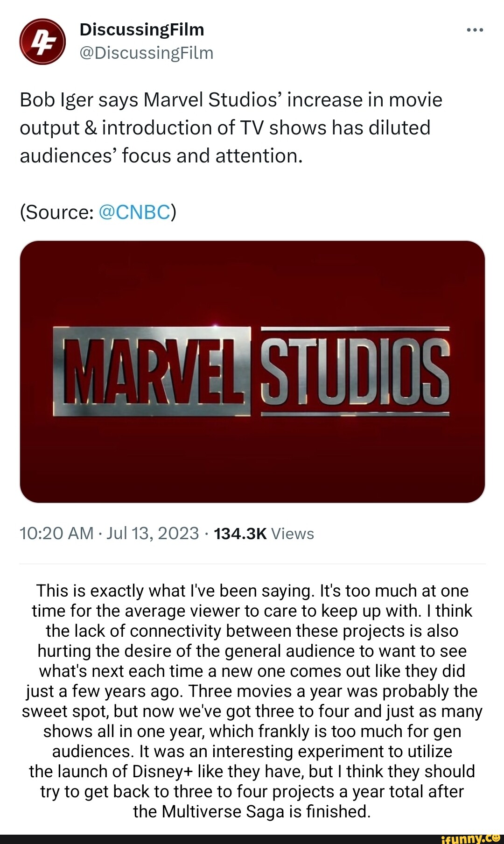Click the black footer bar

point(210,839)
